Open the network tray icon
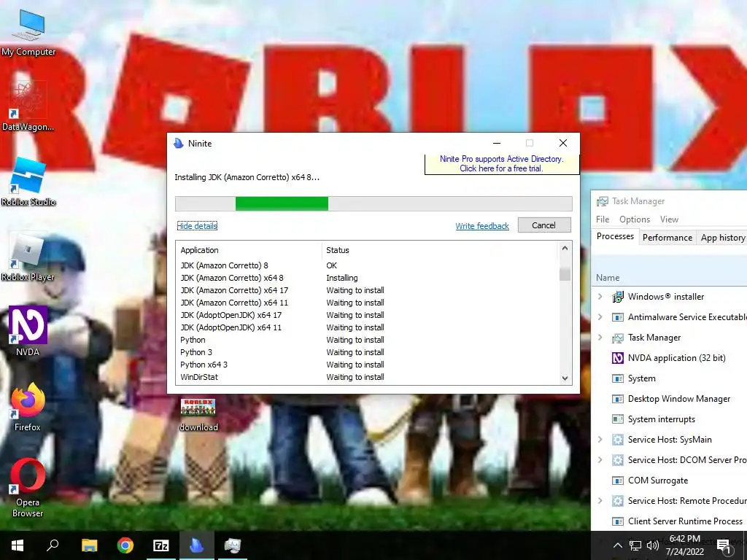The image size is (747, 560). click(x=635, y=545)
